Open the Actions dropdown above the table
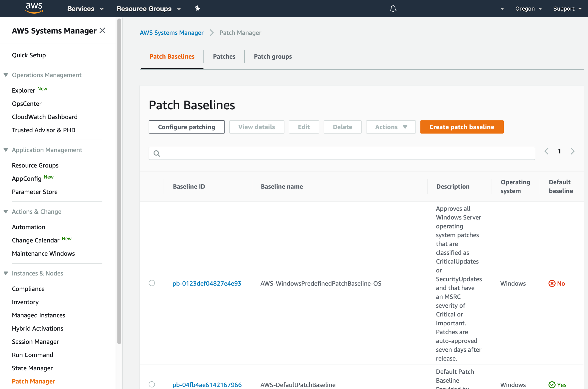 (391, 127)
